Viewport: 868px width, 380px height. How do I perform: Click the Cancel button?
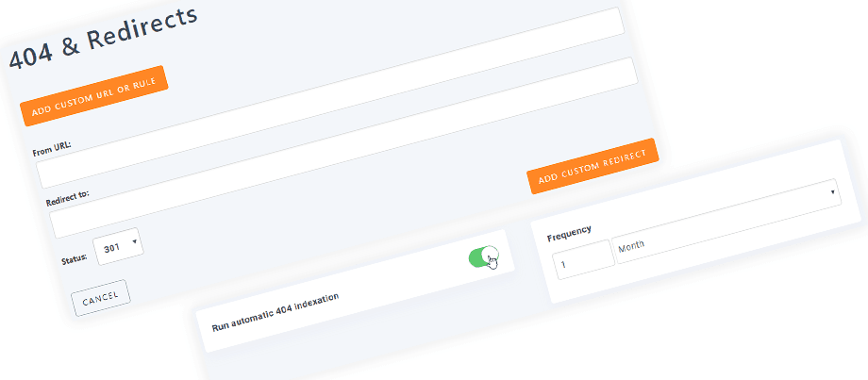[101, 298]
